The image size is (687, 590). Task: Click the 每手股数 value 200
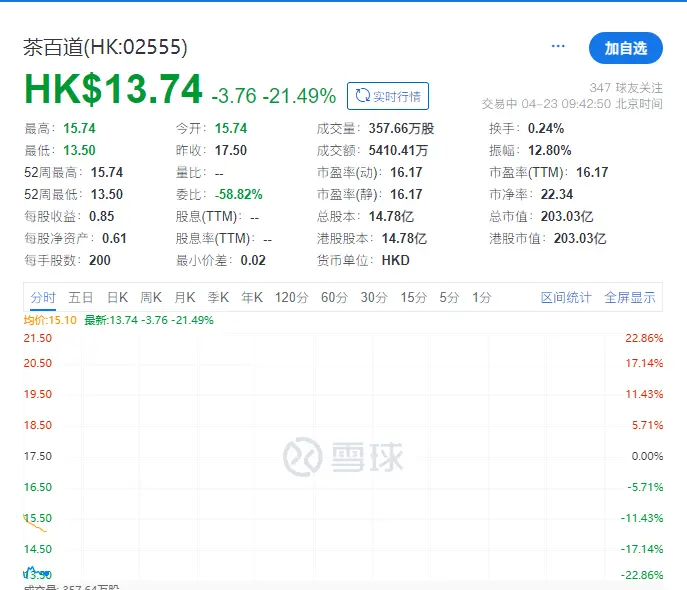coord(100,260)
